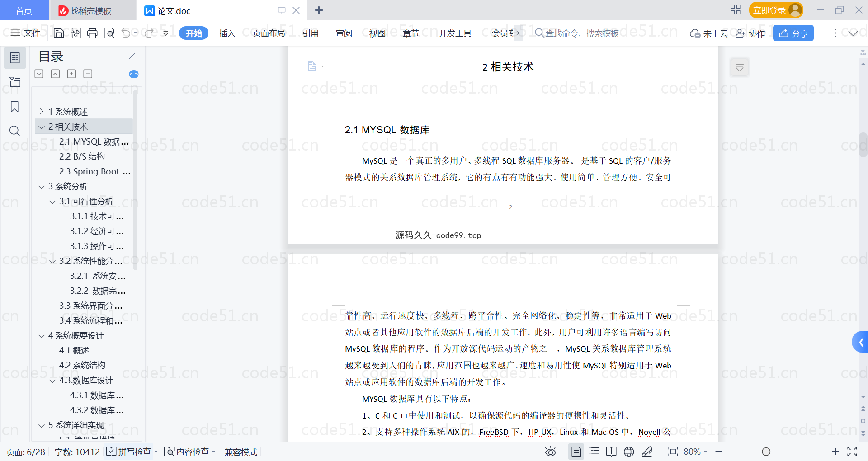The width and height of the screenshot is (868, 461).
Task: Switch to page layout view icon
Action: pyautogui.click(x=576, y=452)
